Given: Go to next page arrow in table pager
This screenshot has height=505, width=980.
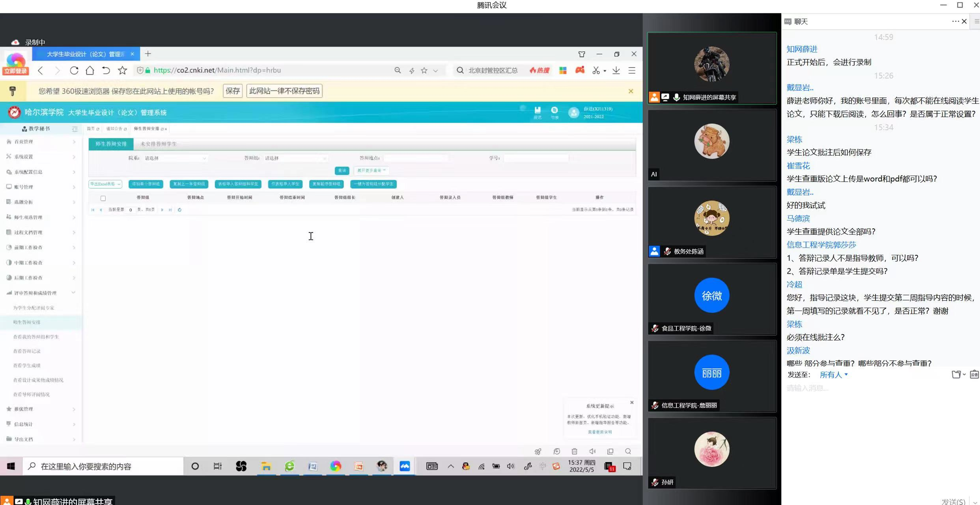Looking at the screenshot, I should pos(162,210).
